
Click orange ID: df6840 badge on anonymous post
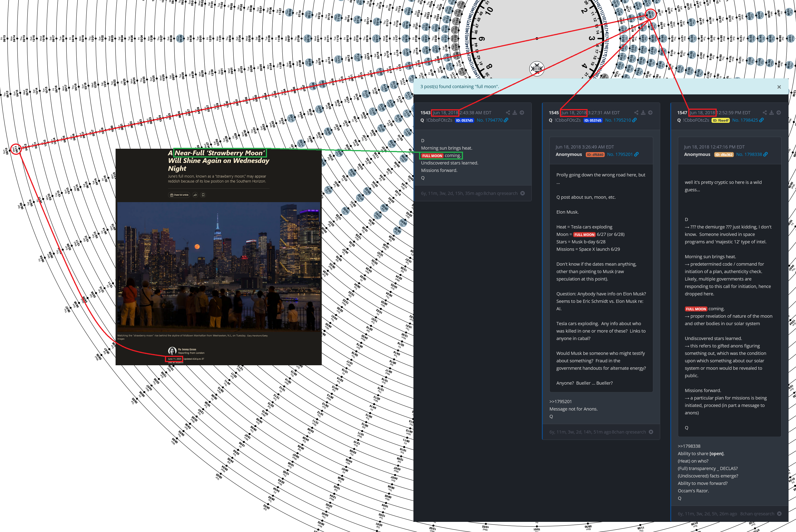pyautogui.click(x=595, y=155)
